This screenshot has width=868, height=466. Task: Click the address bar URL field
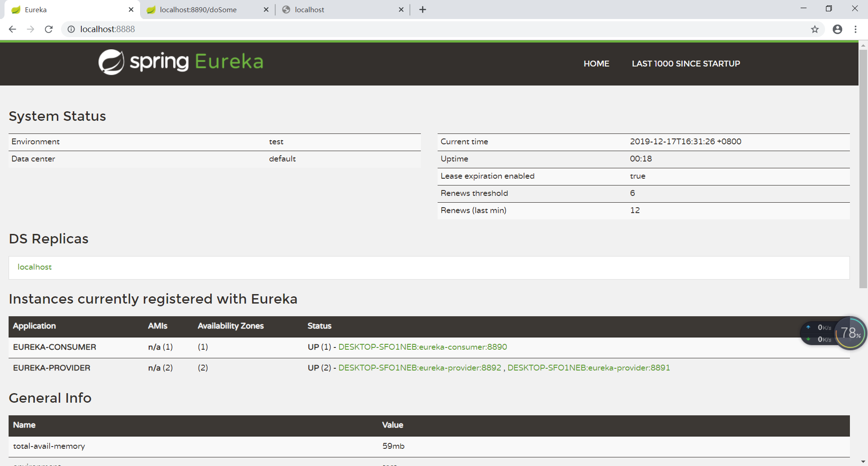(x=443, y=29)
